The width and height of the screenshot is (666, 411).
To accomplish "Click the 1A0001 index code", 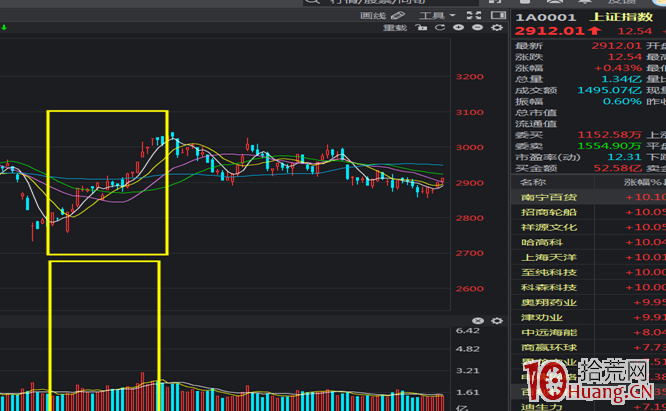I will click(x=546, y=17).
